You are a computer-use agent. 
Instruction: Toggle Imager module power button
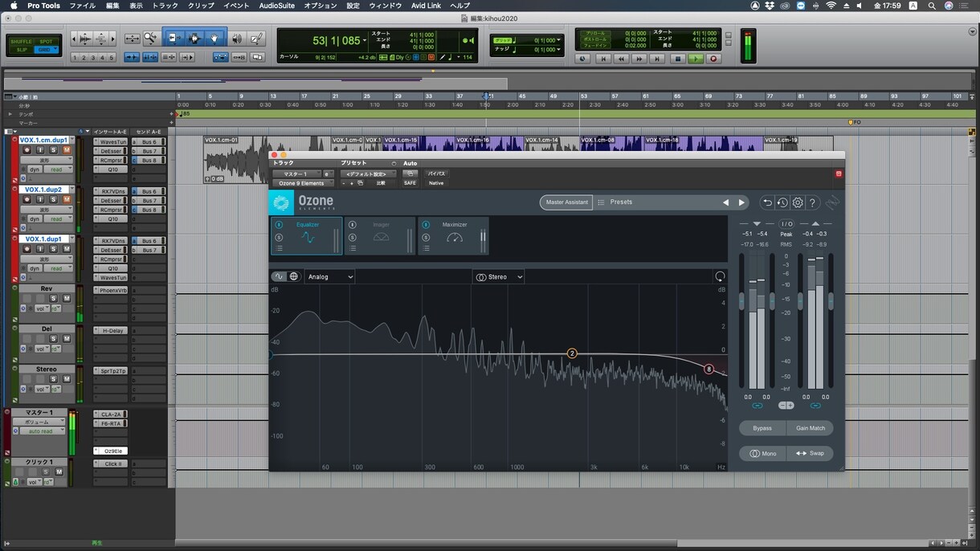pos(352,225)
